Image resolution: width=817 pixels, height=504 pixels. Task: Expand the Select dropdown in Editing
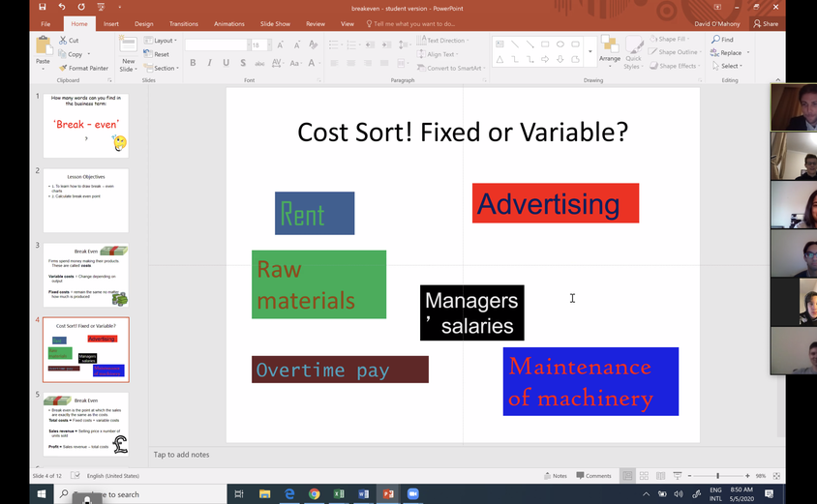click(729, 66)
